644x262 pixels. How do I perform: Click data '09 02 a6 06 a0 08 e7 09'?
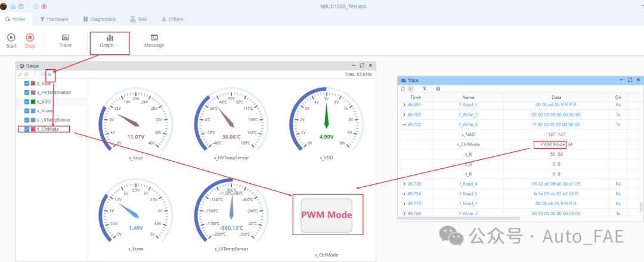pos(556,184)
